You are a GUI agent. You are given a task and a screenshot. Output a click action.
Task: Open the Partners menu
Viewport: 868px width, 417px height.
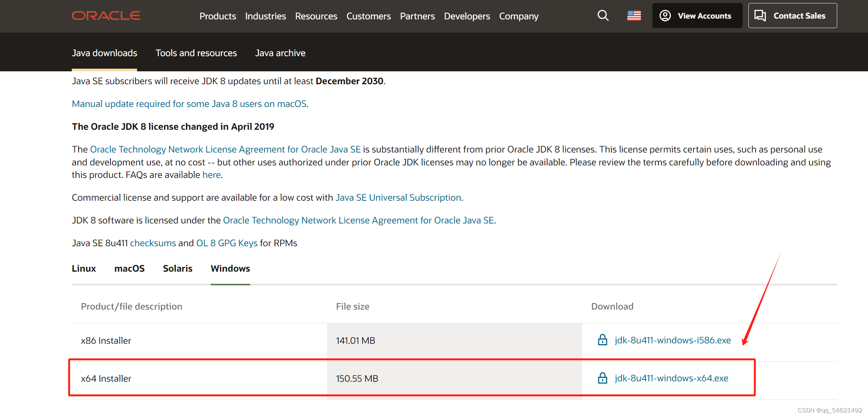417,16
